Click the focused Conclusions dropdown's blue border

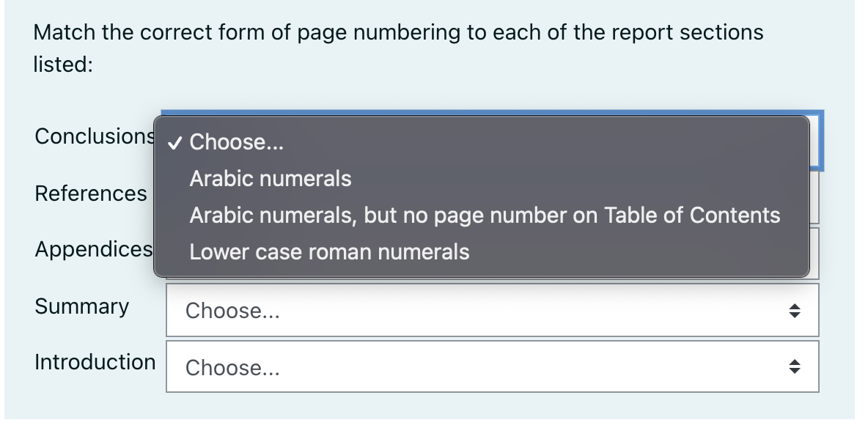[817, 141]
